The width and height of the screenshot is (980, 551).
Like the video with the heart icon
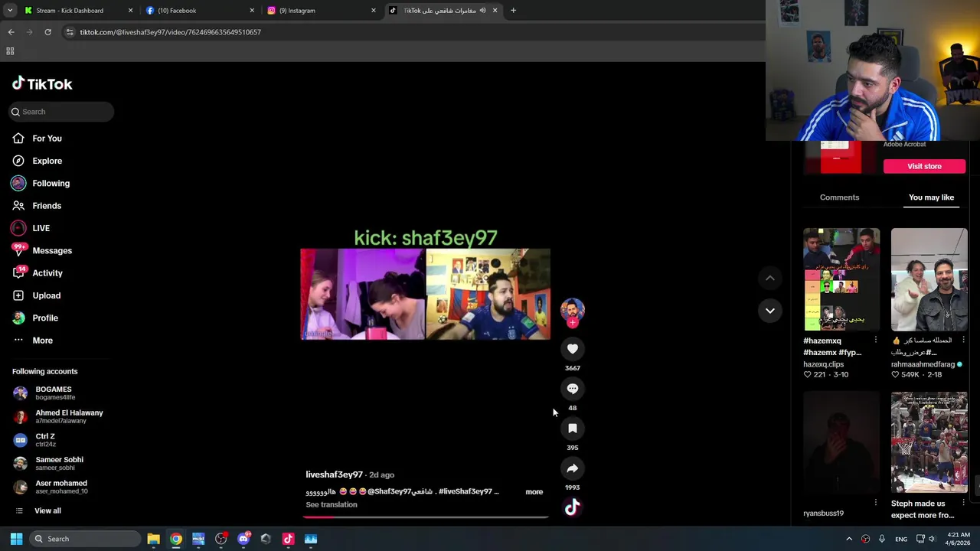pos(572,349)
